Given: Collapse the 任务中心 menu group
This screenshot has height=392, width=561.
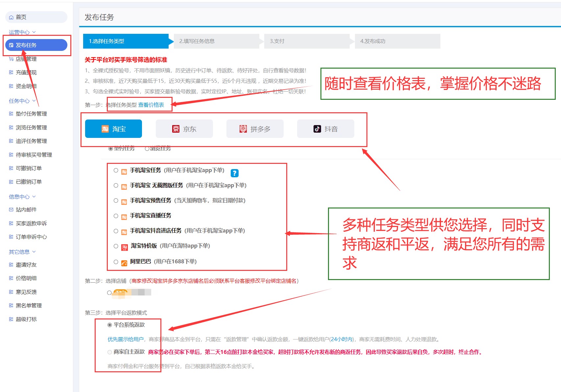Looking at the screenshot, I should [22, 101].
